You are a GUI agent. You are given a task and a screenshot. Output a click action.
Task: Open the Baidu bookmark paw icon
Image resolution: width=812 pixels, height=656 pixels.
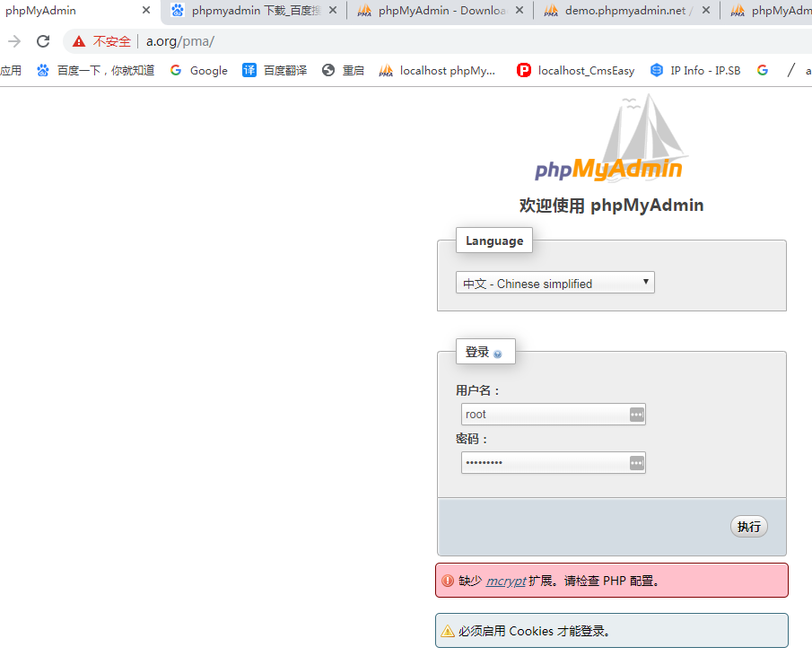click(x=43, y=70)
